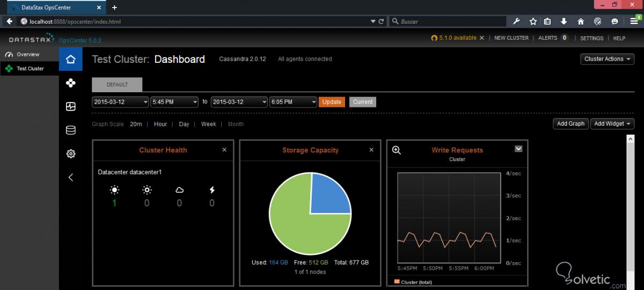Open the Add Widget dropdown
644x290 pixels.
click(x=612, y=124)
